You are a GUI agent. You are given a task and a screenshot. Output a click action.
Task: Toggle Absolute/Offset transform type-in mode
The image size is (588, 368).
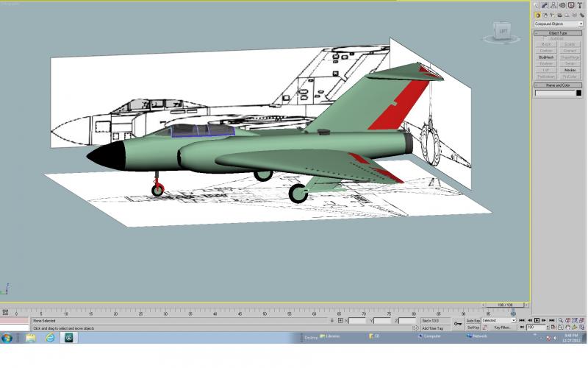tap(340, 321)
